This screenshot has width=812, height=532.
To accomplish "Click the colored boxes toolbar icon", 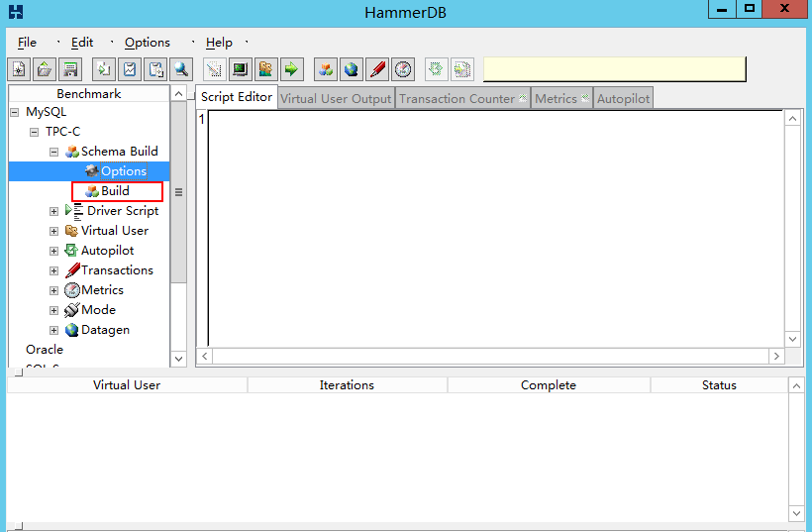I will 325,69.
